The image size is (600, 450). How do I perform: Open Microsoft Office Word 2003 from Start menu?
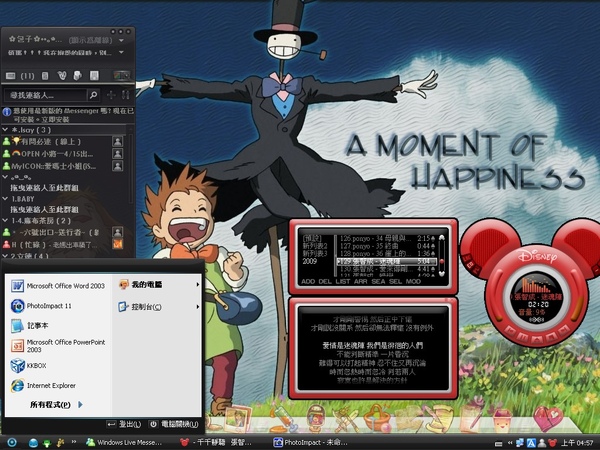[x=58, y=285]
